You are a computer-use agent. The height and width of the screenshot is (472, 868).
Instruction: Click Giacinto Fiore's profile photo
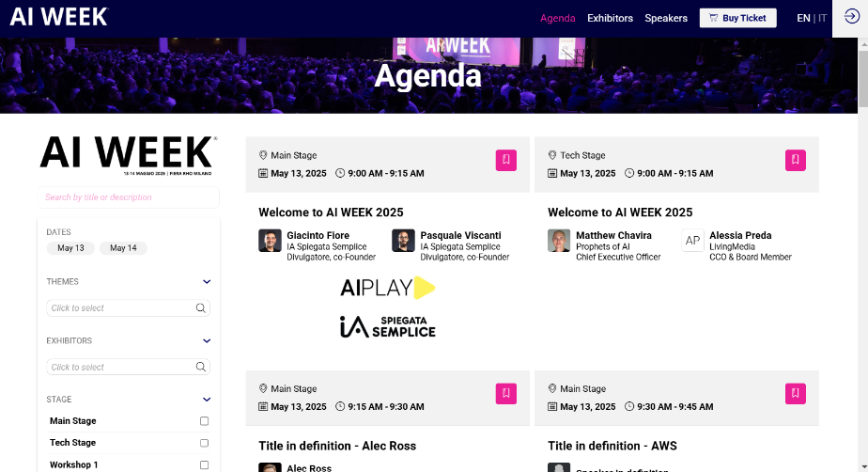[x=270, y=241]
